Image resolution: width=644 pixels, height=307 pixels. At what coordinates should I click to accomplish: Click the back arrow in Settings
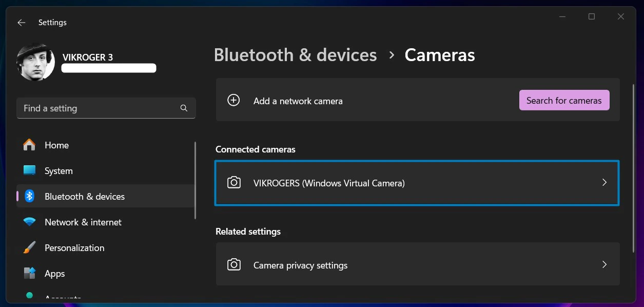tap(21, 23)
